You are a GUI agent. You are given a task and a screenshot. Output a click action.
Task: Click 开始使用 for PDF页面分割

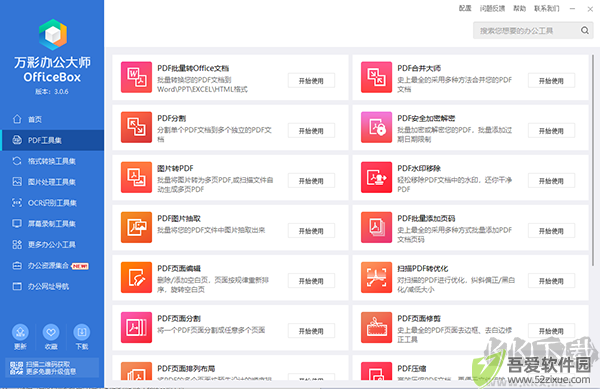point(311,331)
